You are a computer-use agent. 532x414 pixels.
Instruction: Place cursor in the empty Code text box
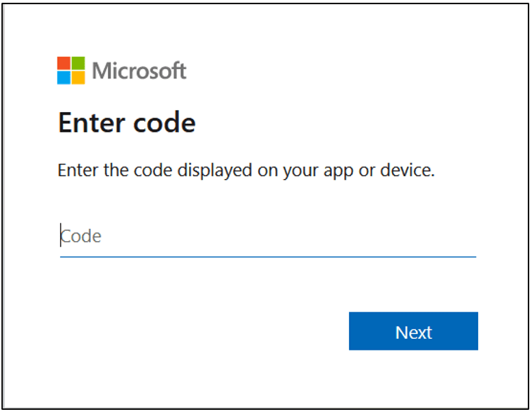point(268,236)
